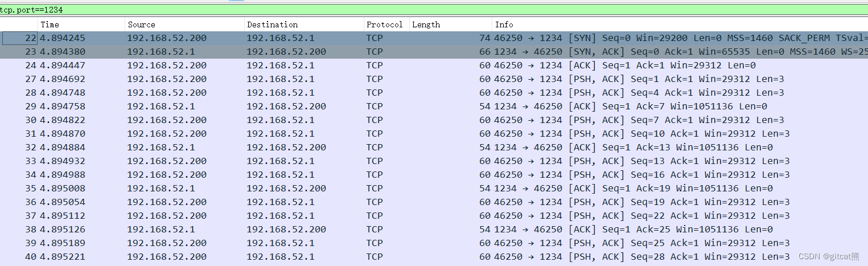Click destination 192.168.52.200 in packet 29 row

tap(286, 107)
